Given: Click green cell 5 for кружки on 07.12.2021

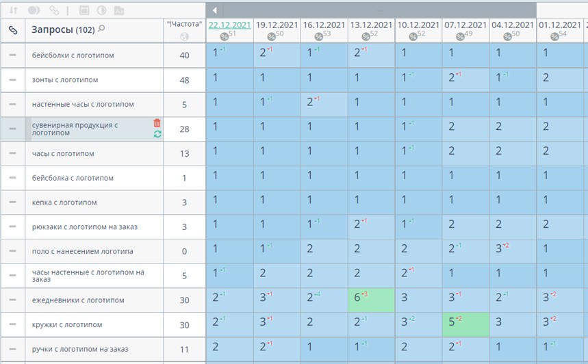Looking at the screenshot, I should [x=465, y=324].
